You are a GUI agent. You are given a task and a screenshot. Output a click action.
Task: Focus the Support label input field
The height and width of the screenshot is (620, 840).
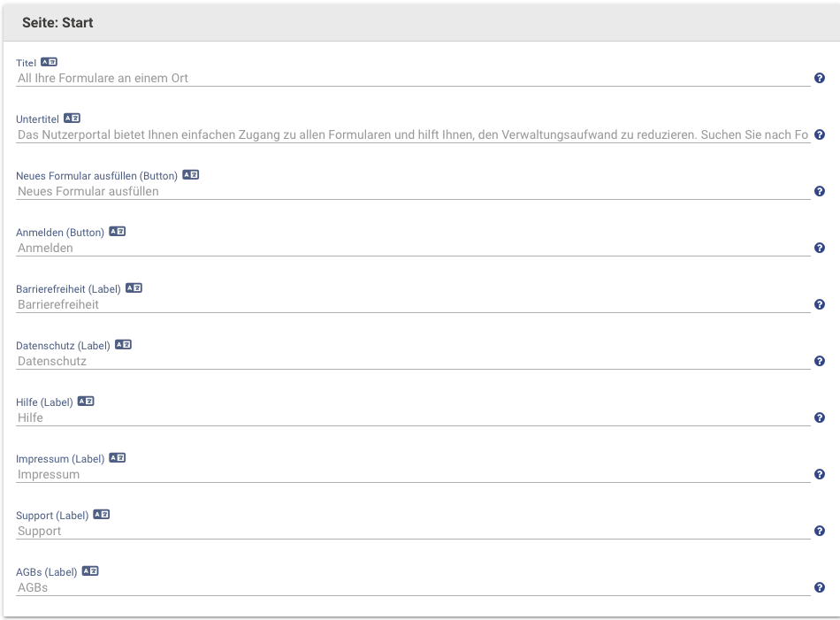click(413, 531)
